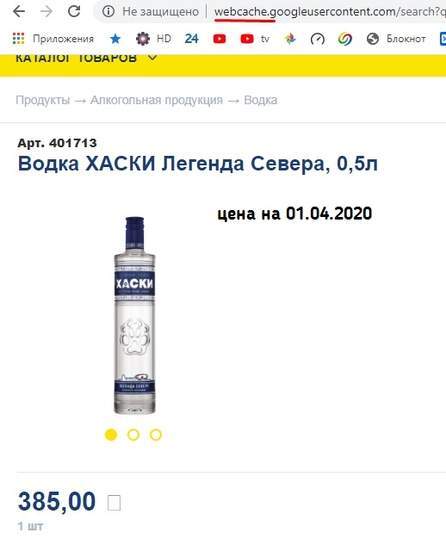The height and width of the screenshot is (545, 446).
Task: Open the HD gear bookmark
Action: 153,39
